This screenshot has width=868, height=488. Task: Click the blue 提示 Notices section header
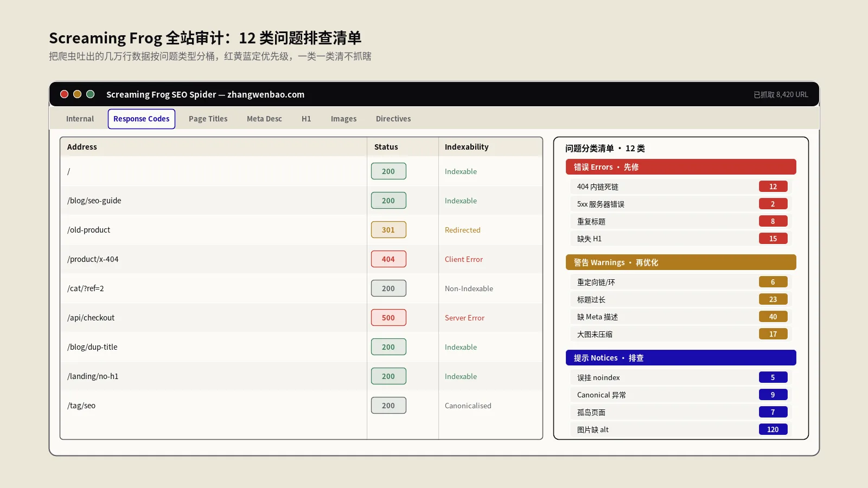[x=681, y=358]
